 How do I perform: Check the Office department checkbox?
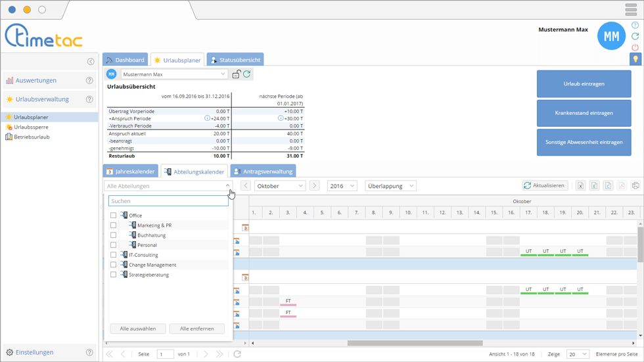point(113,215)
